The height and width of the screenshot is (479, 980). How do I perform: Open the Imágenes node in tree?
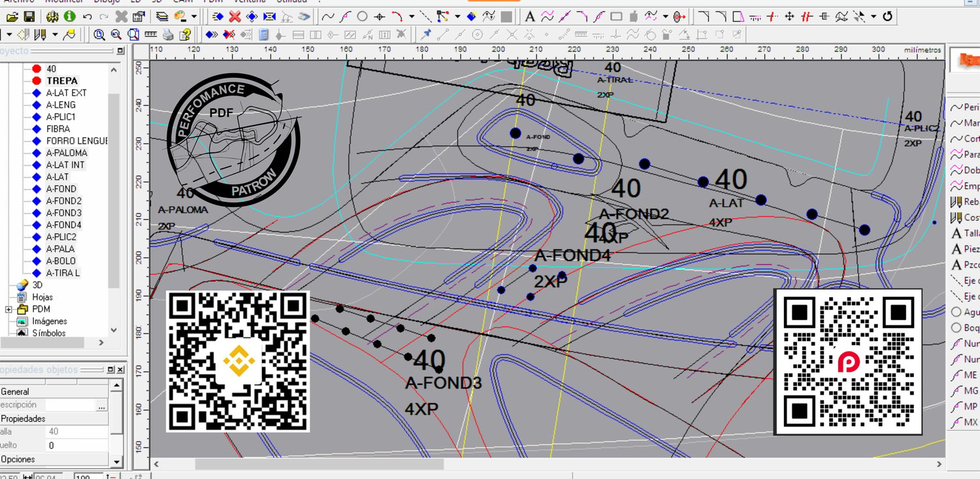click(x=49, y=321)
